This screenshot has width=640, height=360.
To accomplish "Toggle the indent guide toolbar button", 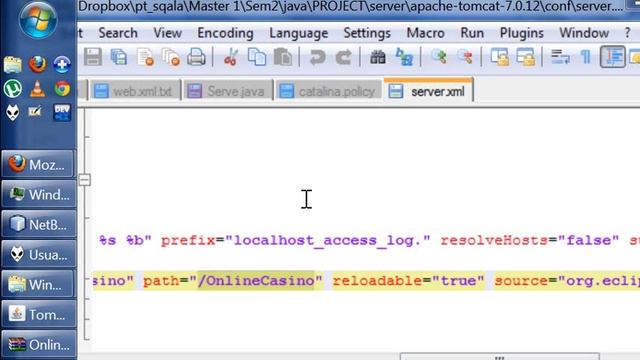I will point(613,57).
